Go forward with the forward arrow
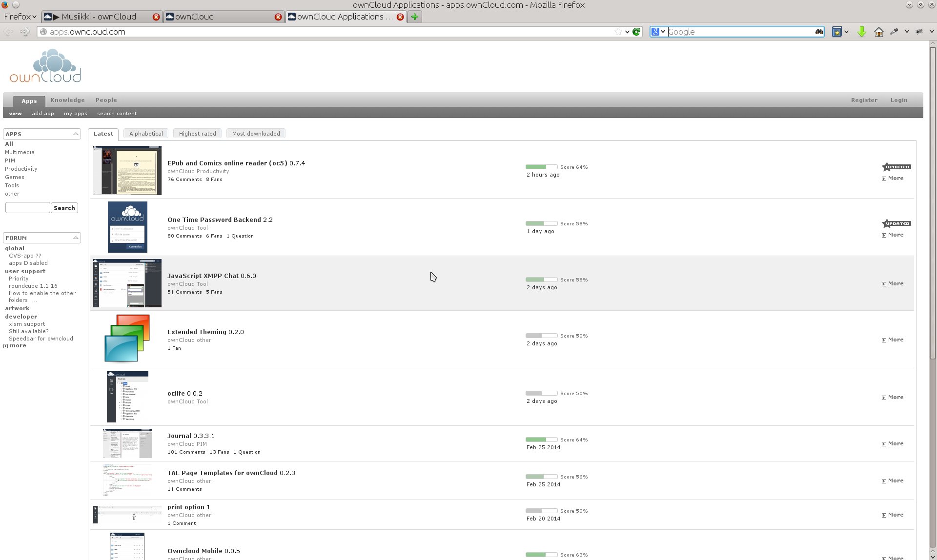This screenshot has width=937, height=560. [x=25, y=32]
